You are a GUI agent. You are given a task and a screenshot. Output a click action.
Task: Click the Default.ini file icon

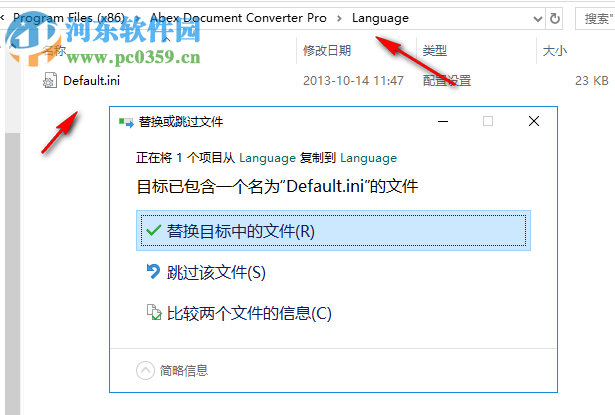(49, 80)
